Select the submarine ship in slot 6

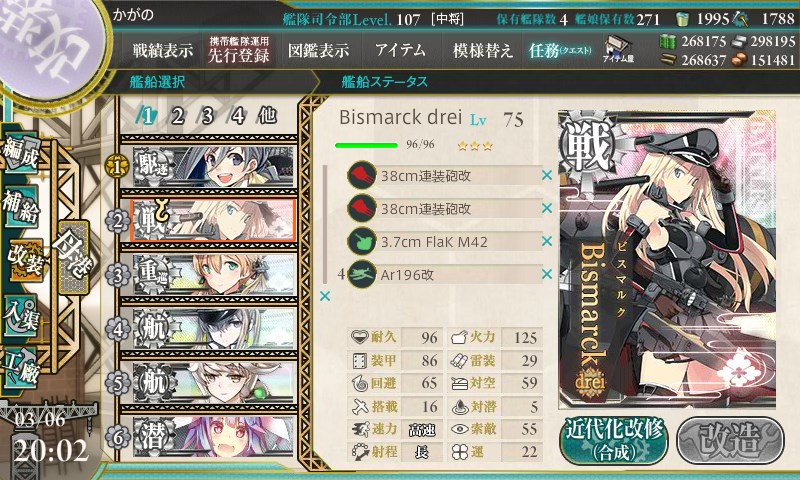tap(214, 436)
